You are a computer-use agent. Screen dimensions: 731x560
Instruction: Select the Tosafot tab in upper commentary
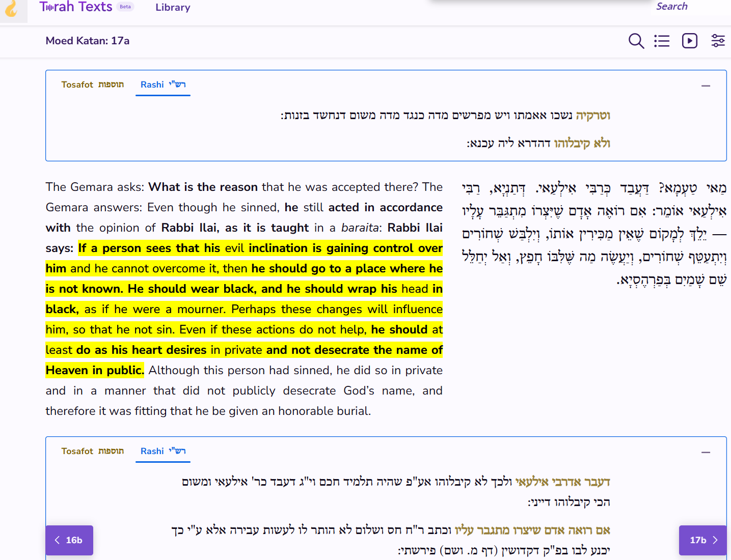coord(93,85)
